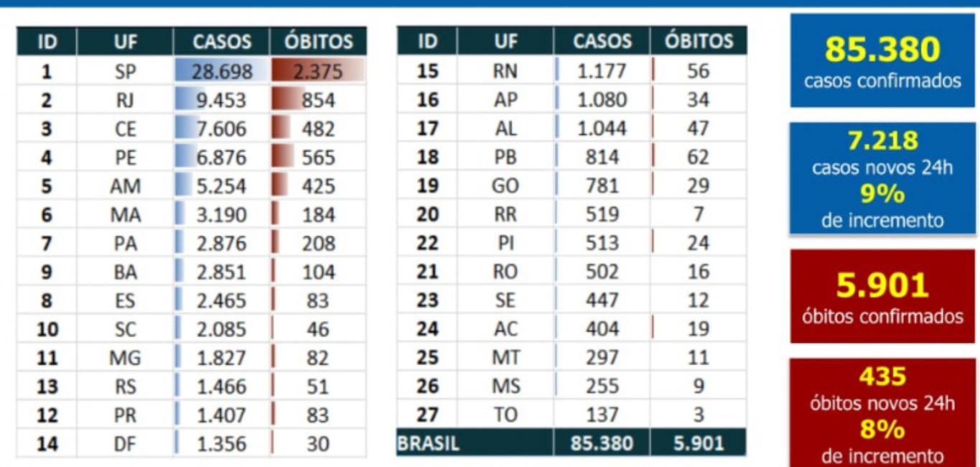Click the ÓBITOS header in right table
Viewport: 980px width, 467px height.
698,41
